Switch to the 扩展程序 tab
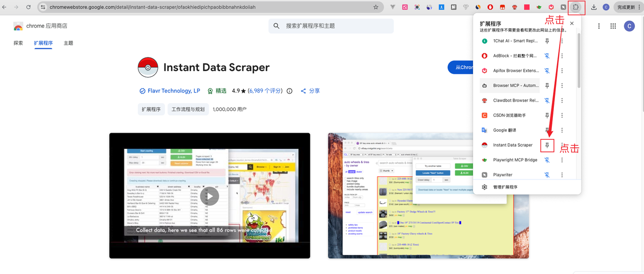Screen dimensions: 644x274 point(43,43)
